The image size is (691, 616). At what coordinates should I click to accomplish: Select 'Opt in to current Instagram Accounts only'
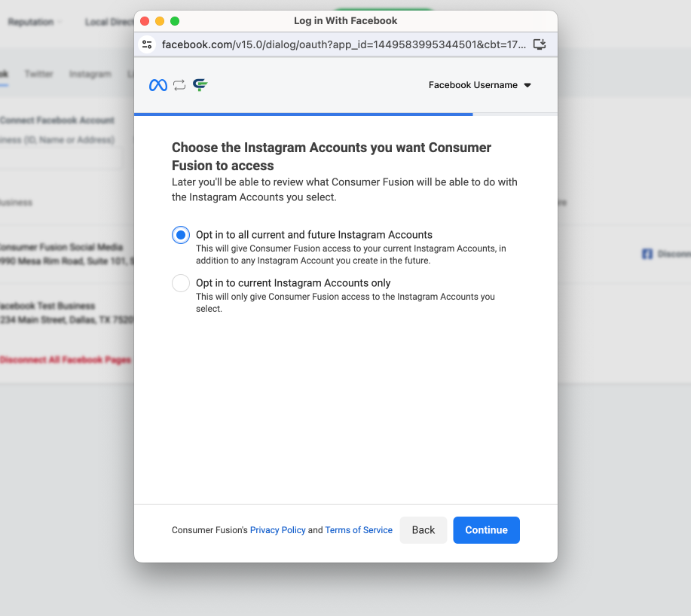click(x=181, y=283)
